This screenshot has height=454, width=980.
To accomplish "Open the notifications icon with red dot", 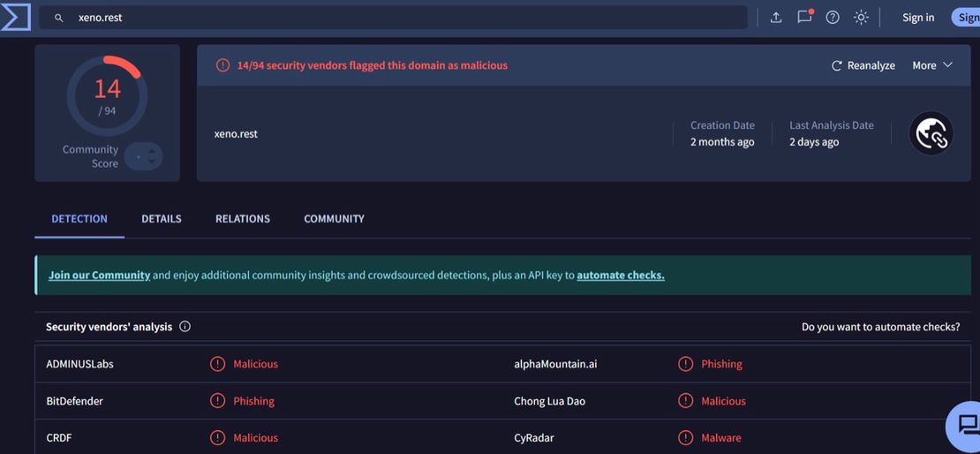I will [804, 17].
